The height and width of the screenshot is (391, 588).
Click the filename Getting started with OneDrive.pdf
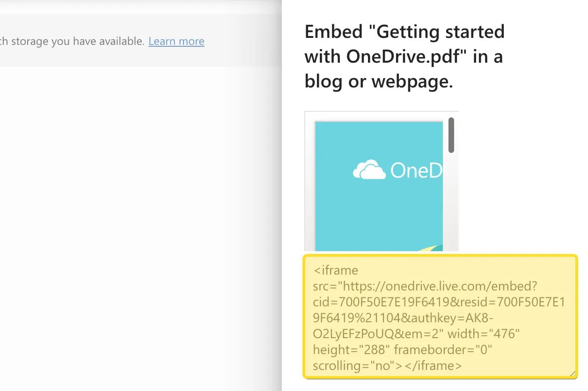click(x=404, y=56)
